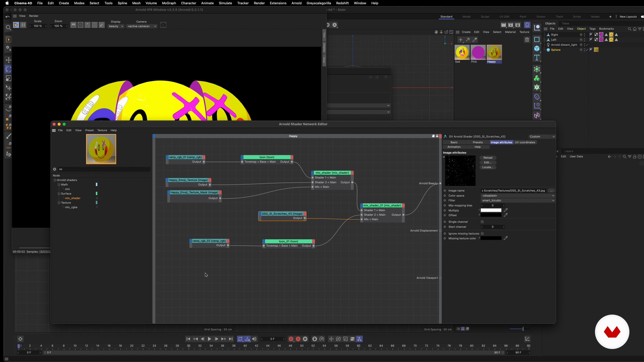Toggle Autokeying red A button
This screenshot has height=362, width=644.
pyautogui.click(x=298, y=339)
